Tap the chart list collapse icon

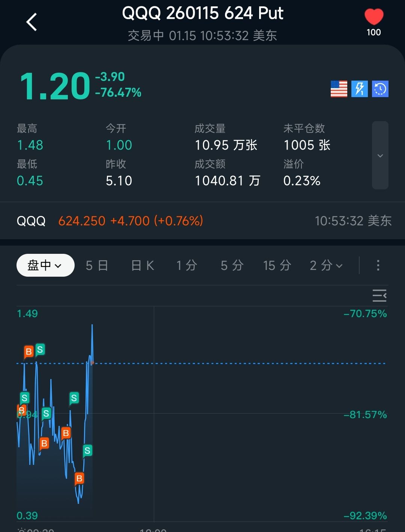point(379,296)
